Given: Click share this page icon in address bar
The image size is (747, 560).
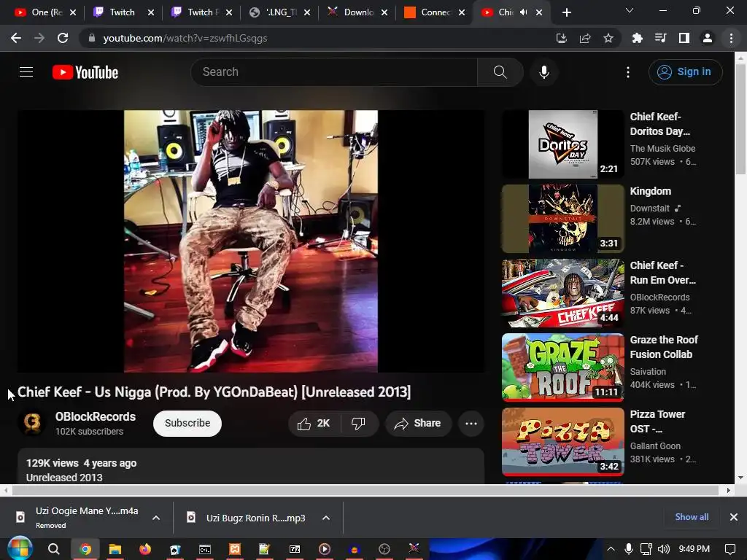Looking at the screenshot, I should point(585,38).
